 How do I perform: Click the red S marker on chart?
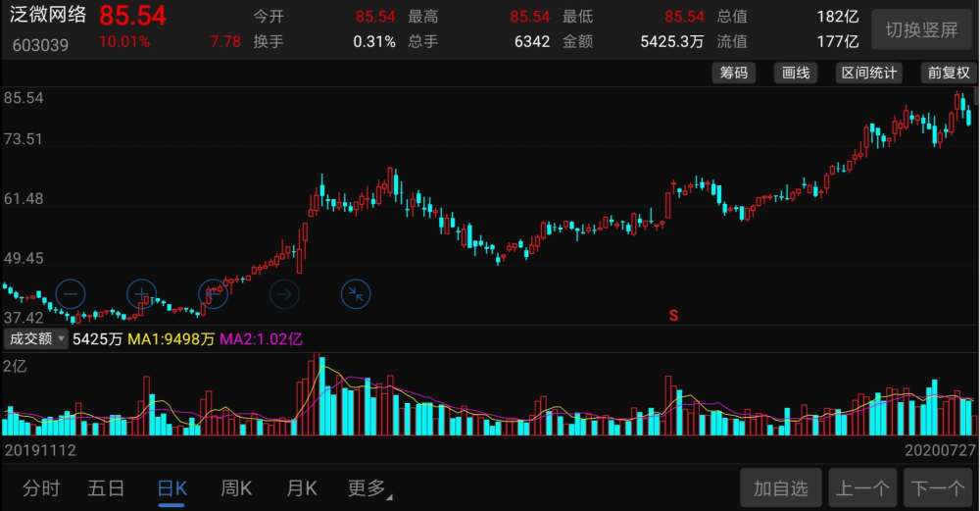[x=673, y=315]
